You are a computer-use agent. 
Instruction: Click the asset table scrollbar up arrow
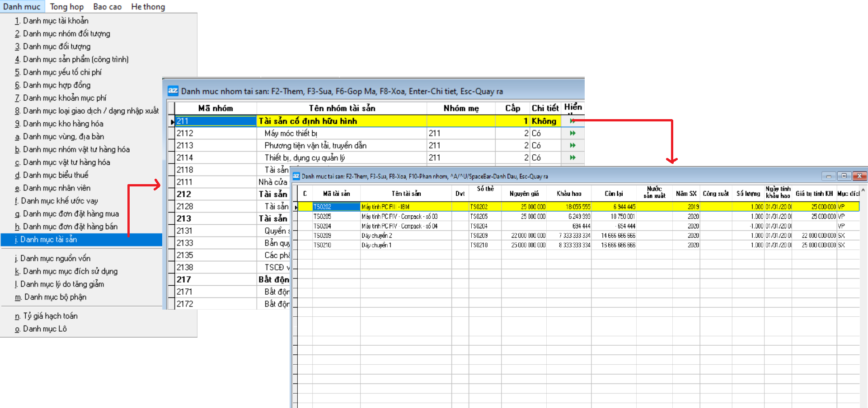pyautogui.click(x=863, y=190)
